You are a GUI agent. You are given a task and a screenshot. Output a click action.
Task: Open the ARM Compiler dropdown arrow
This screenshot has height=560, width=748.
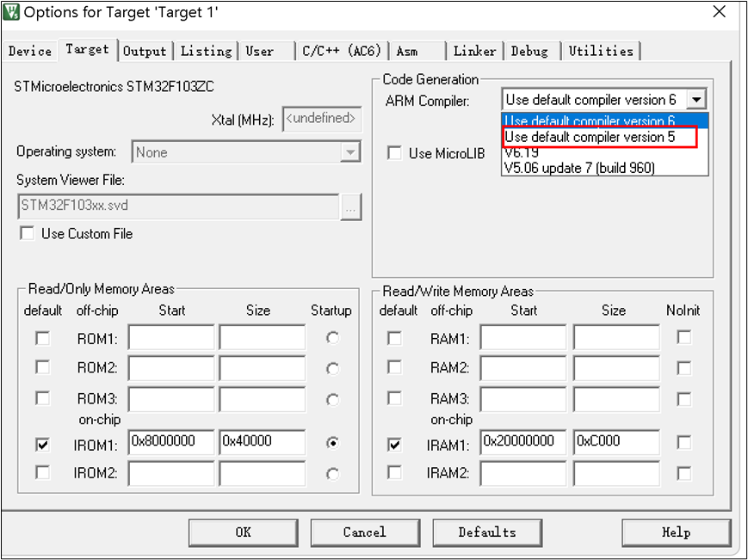pyautogui.click(x=698, y=99)
